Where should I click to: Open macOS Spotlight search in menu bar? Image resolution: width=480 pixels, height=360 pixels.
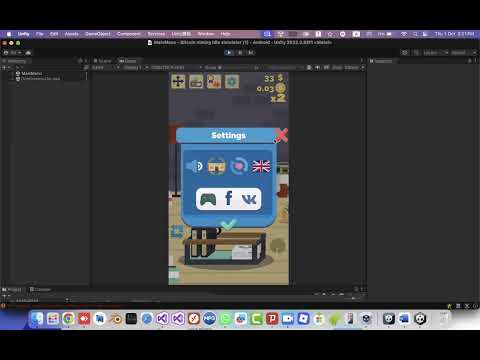pos(415,34)
